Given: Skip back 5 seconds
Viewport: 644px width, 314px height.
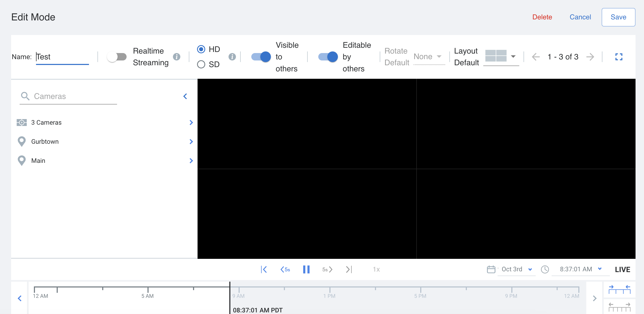Looking at the screenshot, I should click(285, 269).
